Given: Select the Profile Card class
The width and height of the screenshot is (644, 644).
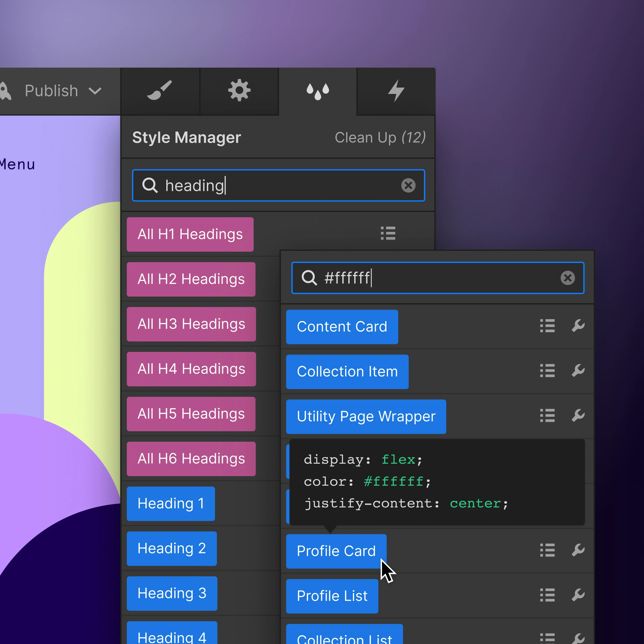Looking at the screenshot, I should click(x=336, y=551).
